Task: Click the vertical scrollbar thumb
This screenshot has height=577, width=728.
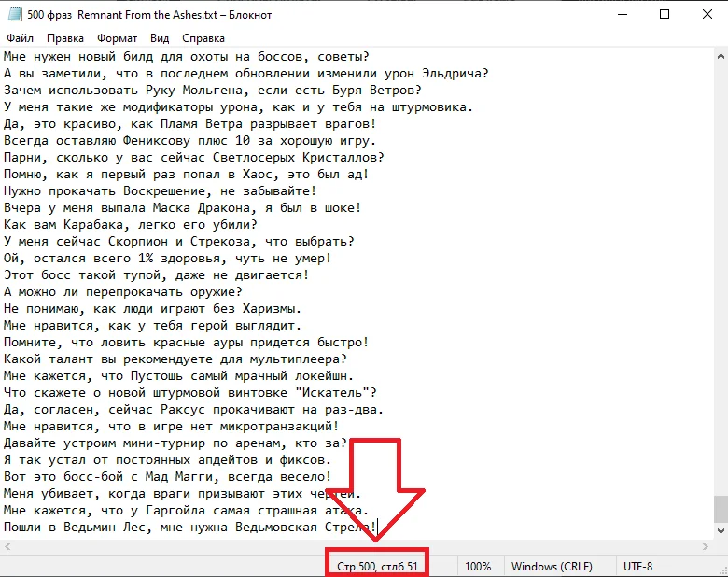Action: [721, 509]
